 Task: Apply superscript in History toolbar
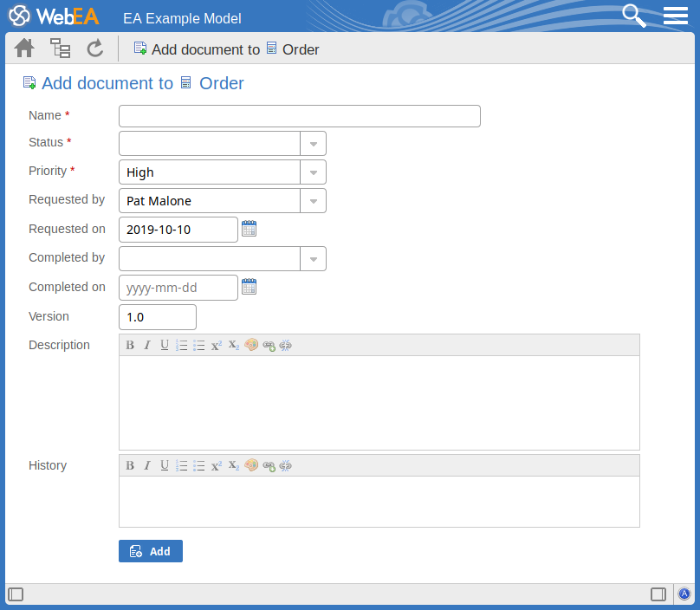pos(217,465)
